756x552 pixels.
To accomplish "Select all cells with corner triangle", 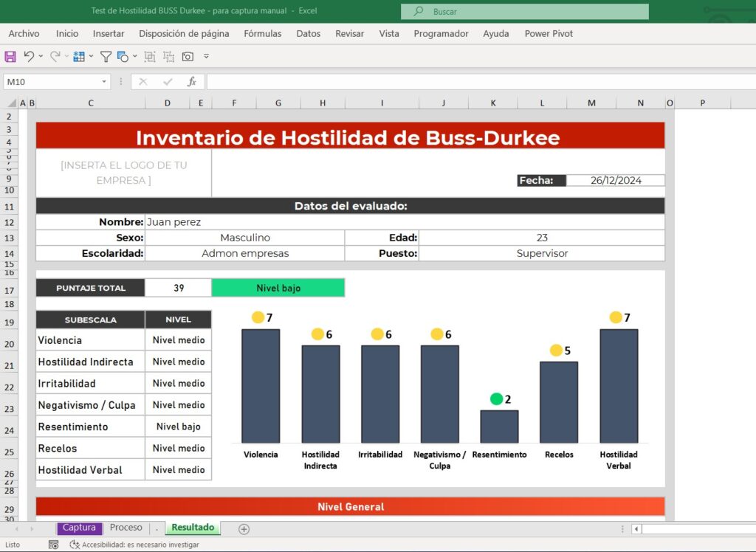I will 12,103.
